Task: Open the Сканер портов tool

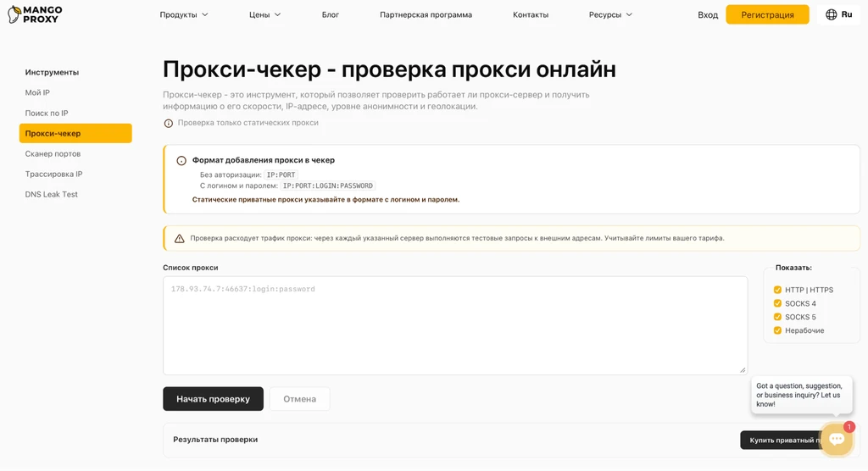Action: [x=53, y=154]
